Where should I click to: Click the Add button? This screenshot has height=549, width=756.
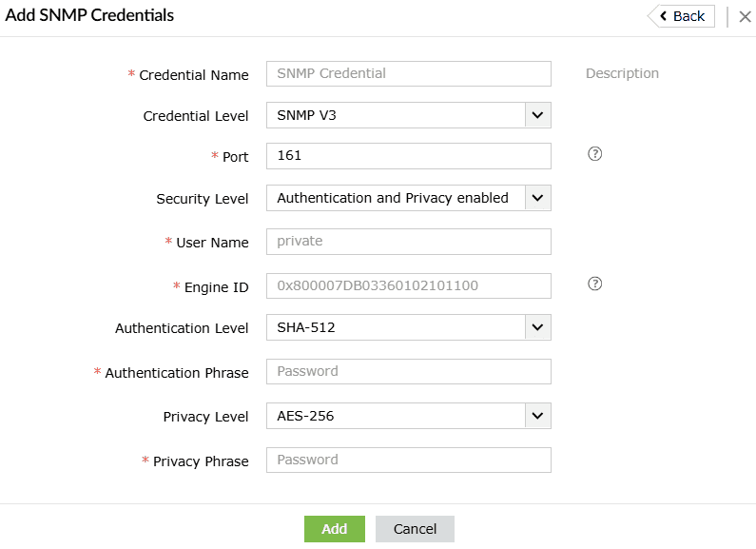coord(334,529)
